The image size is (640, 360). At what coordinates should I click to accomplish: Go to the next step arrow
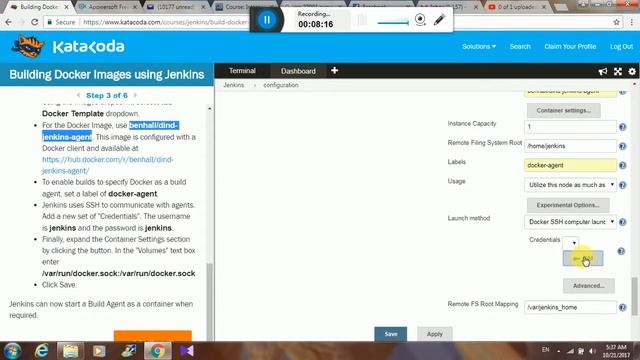click(135, 95)
